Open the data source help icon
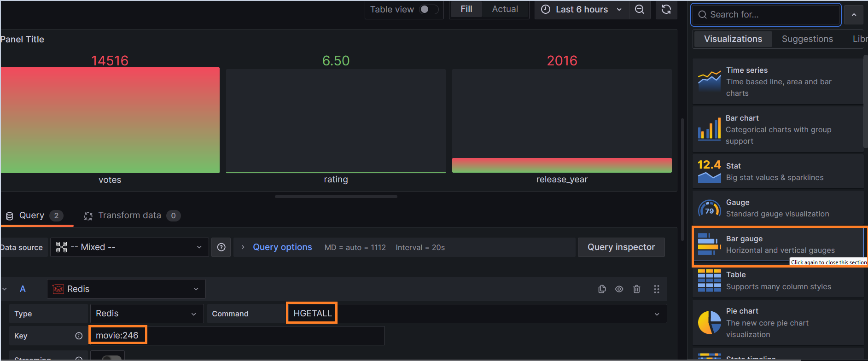Viewport: 868px width, 361px height. [x=221, y=247]
